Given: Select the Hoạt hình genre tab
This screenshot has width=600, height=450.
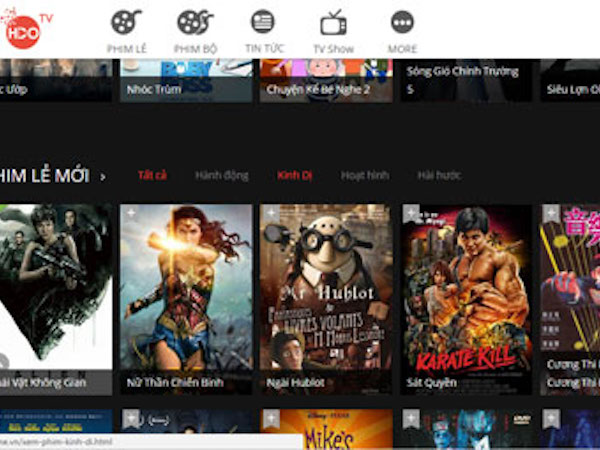Looking at the screenshot, I should coord(365,176).
